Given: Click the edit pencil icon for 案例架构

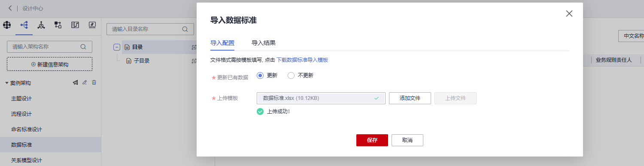Looking at the screenshot, I should (85, 82).
